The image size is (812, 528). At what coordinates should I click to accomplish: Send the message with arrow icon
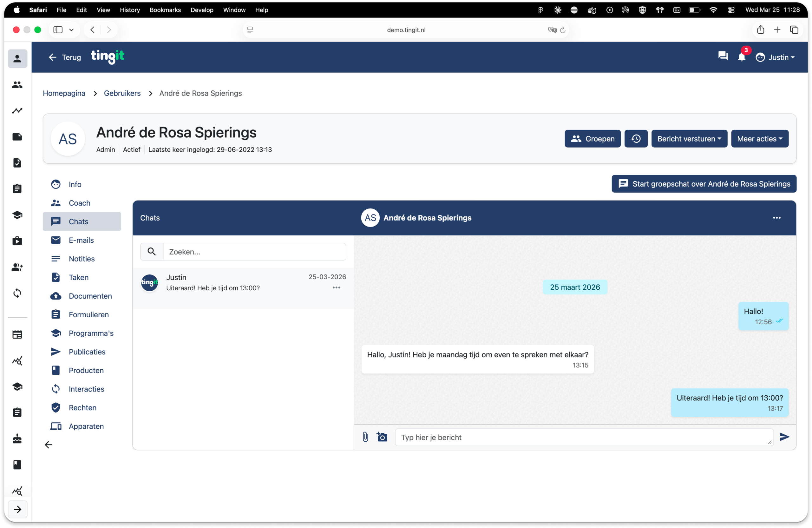(x=785, y=437)
